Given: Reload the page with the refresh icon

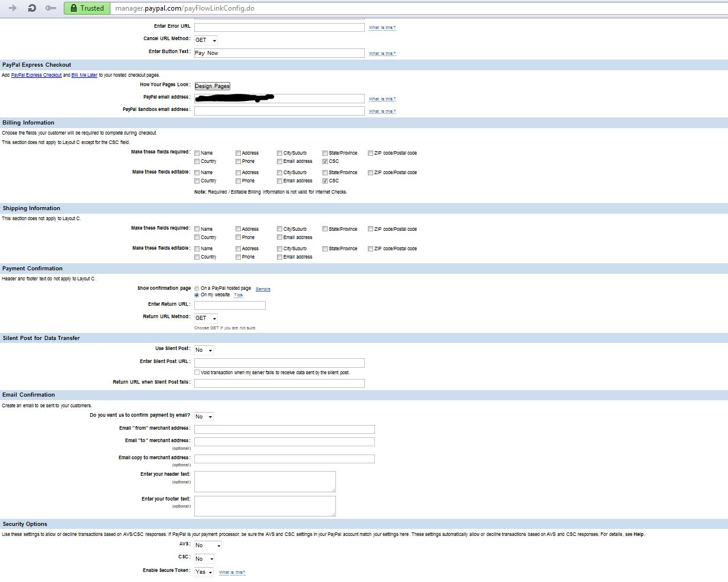Looking at the screenshot, I should click(32, 8).
